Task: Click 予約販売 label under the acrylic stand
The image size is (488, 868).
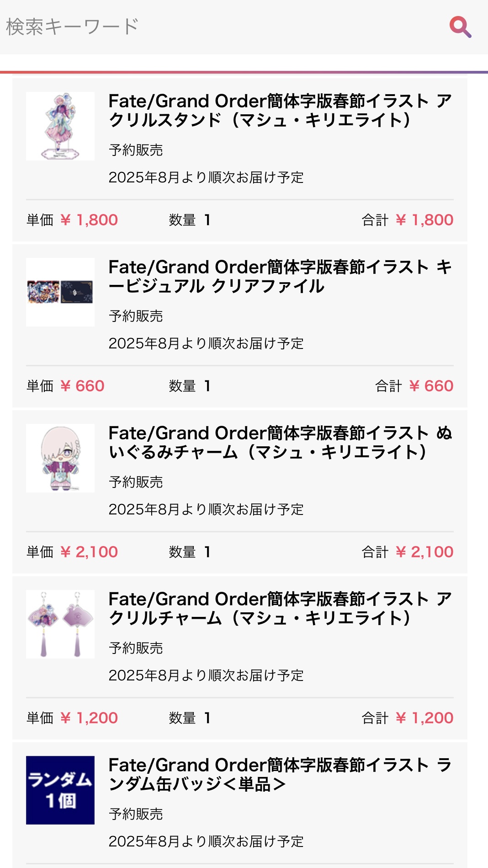Action: coord(136,150)
